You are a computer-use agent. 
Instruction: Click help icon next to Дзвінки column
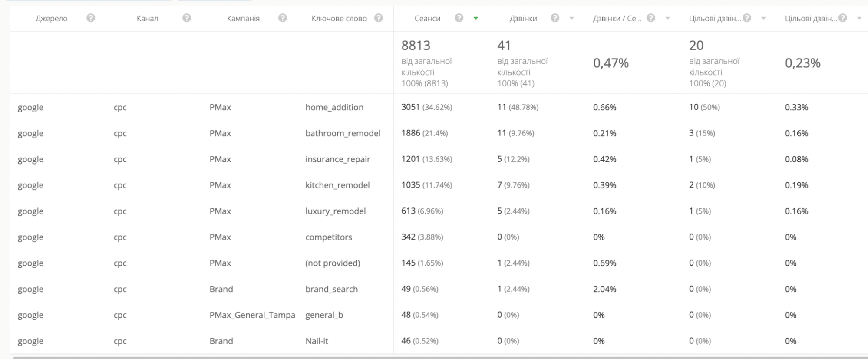(555, 18)
